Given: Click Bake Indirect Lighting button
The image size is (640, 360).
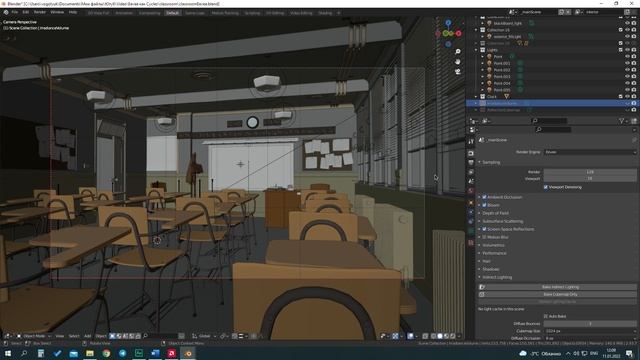Looking at the screenshot, I should tap(557, 287).
